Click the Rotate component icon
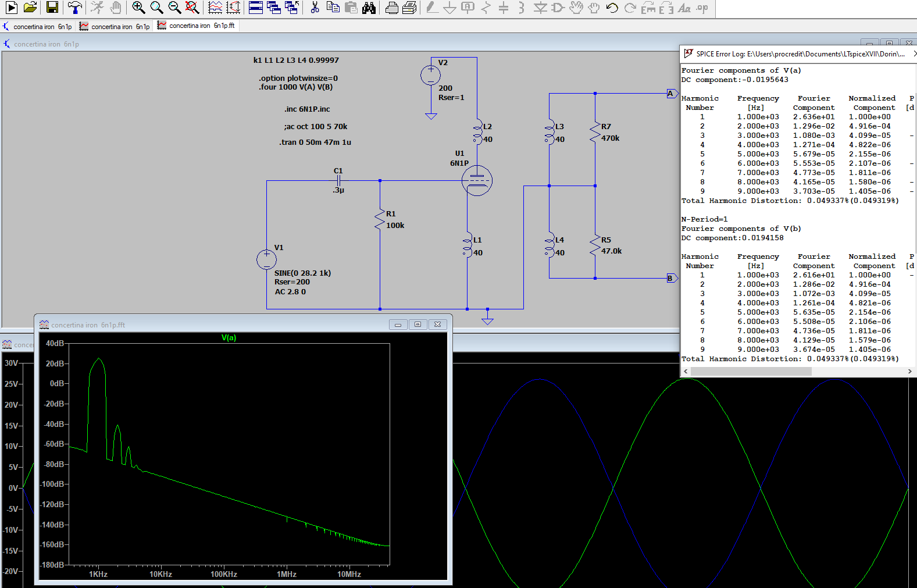 [648, 8]
